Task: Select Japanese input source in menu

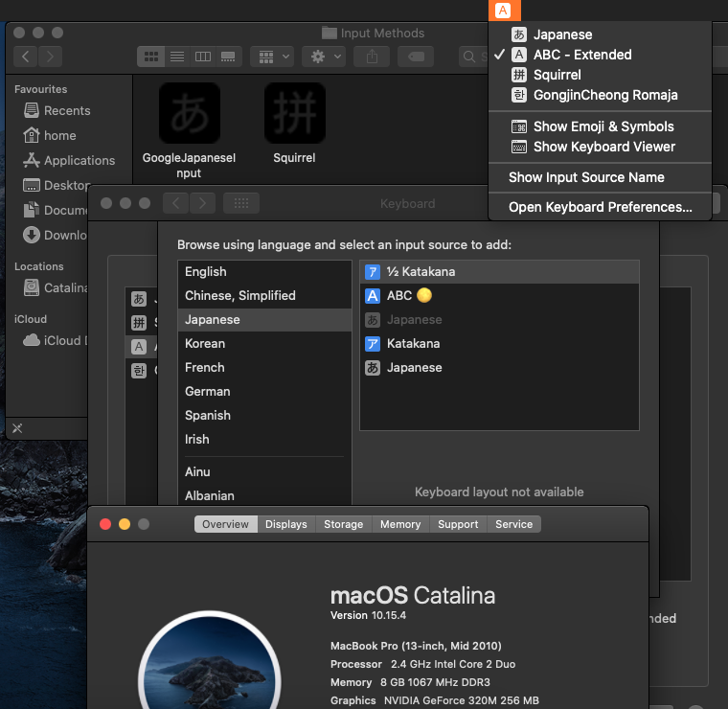Action: pos(600,34)
